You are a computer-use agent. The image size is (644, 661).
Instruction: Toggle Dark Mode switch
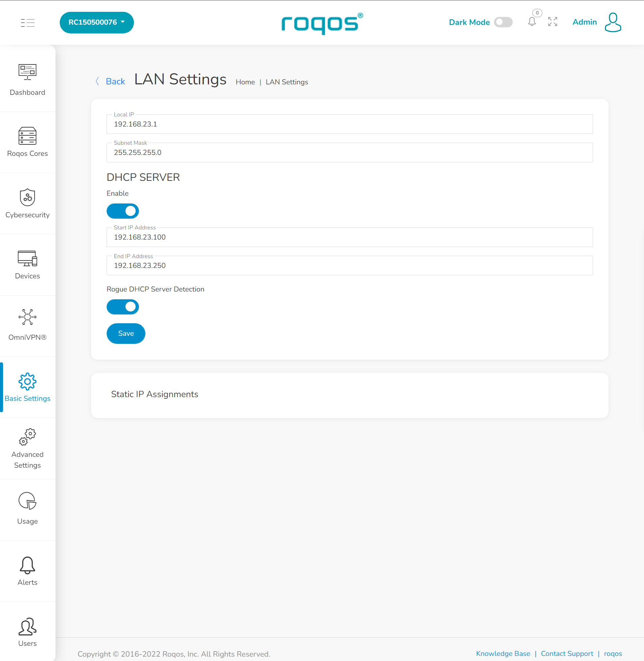[503, 22]
